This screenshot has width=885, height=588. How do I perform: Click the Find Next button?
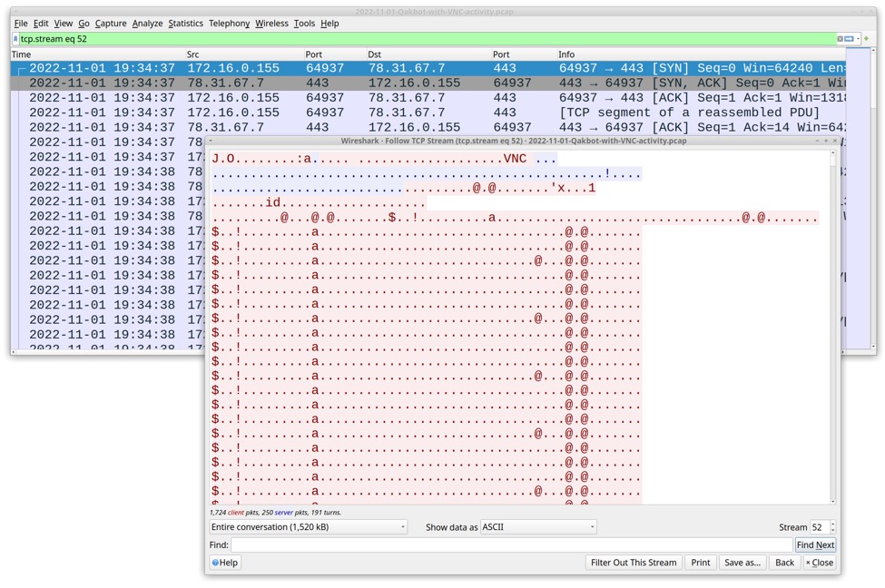pyautogui.click(x=815, y=545)
